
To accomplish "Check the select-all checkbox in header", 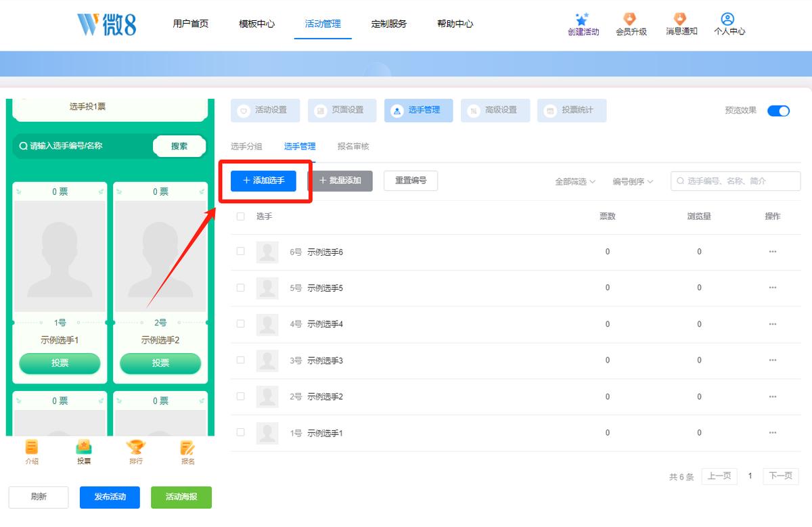I will pyautogui.click(x=240, y=216).
